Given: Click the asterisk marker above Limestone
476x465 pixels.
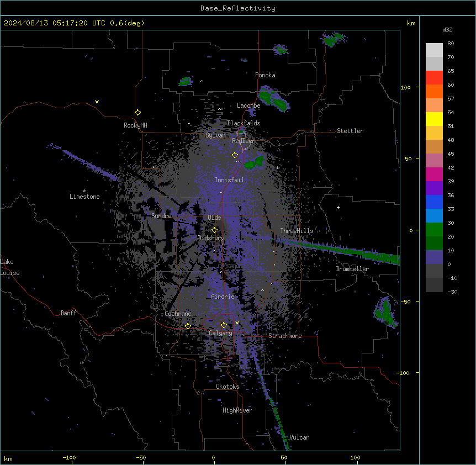Looking at the screenshot, I should tap(84, 191).
